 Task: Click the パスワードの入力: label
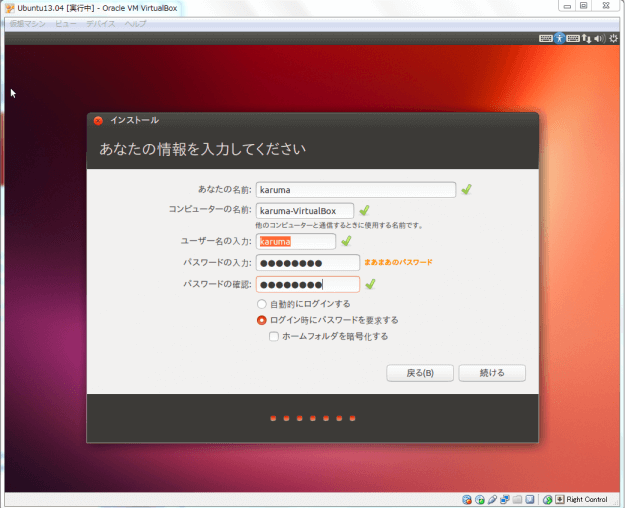217,262
